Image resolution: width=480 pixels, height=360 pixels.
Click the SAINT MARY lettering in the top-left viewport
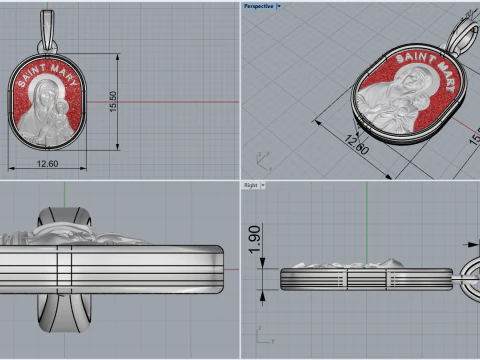(47, 74)
